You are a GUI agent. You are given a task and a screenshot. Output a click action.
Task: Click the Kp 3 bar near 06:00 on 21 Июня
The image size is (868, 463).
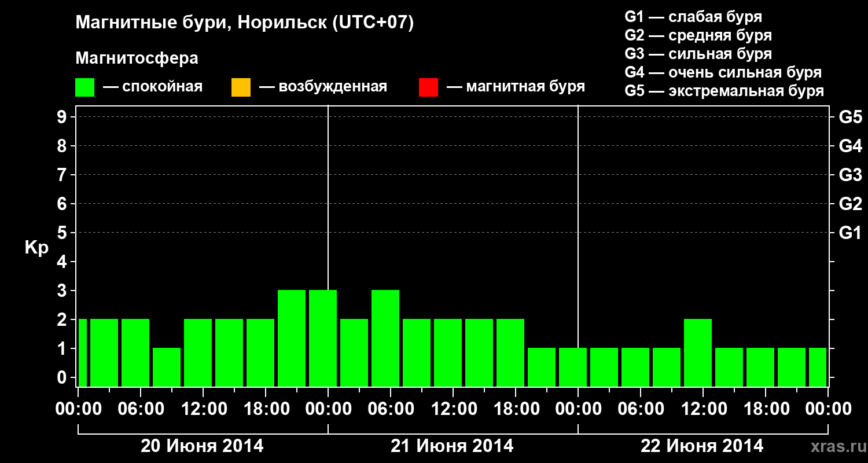click(385, 338)
